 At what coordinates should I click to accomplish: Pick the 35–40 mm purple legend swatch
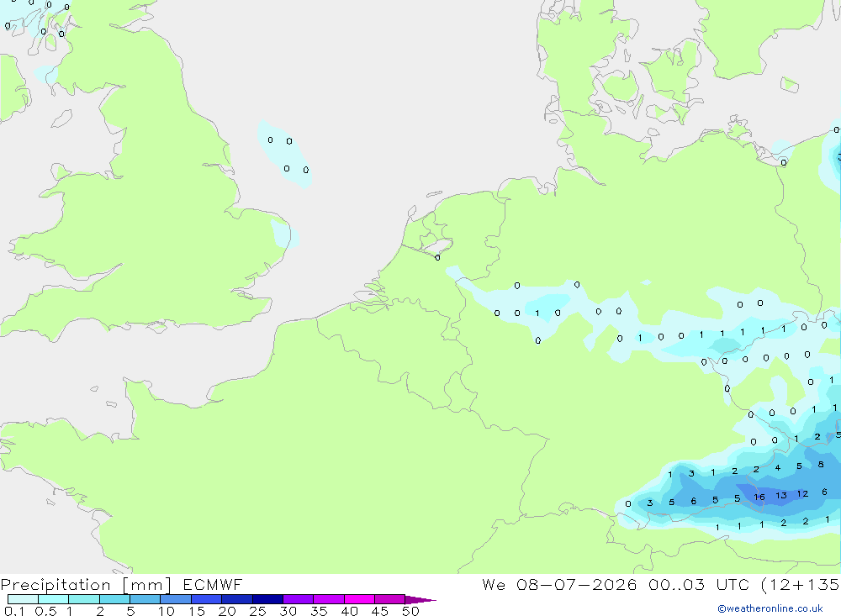pyautogui.click(x=328, y=599)
